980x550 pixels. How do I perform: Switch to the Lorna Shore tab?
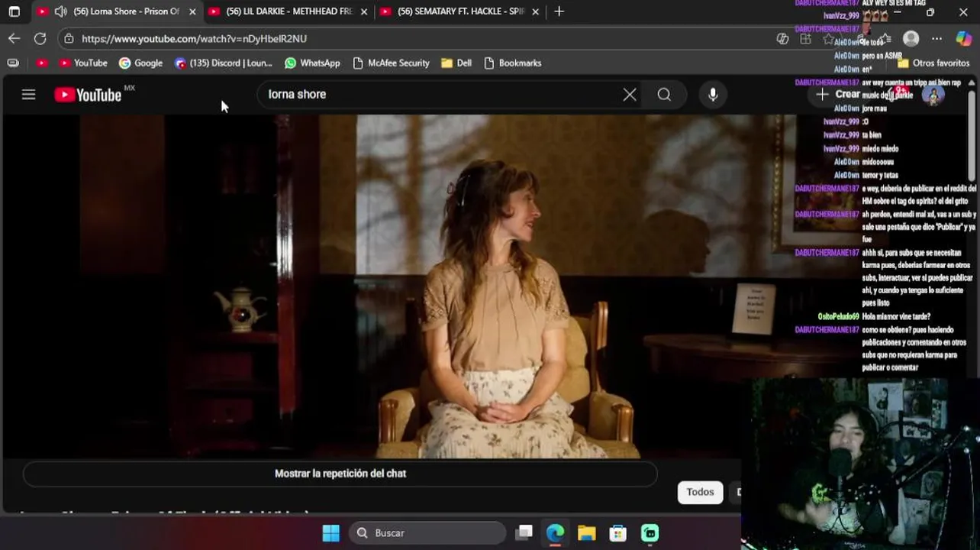(116, 11)
